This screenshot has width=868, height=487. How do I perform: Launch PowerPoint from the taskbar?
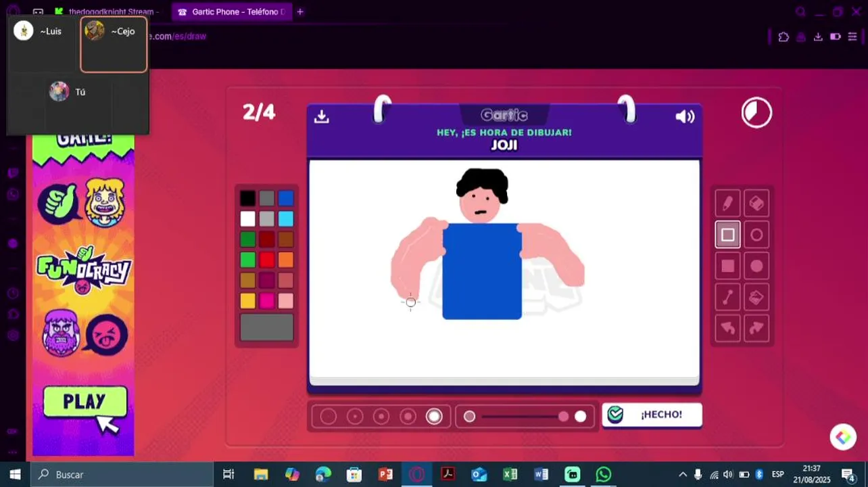pyautogui.click(x=385, y=474)
